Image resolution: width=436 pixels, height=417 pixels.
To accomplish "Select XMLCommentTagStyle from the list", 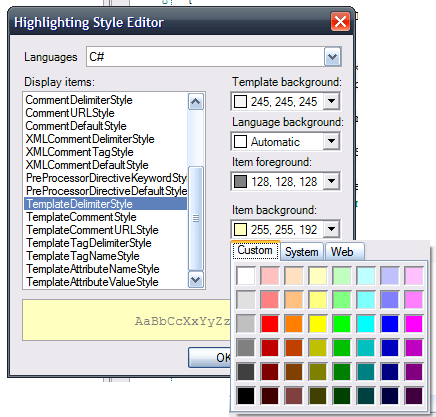I will [79, 152].
